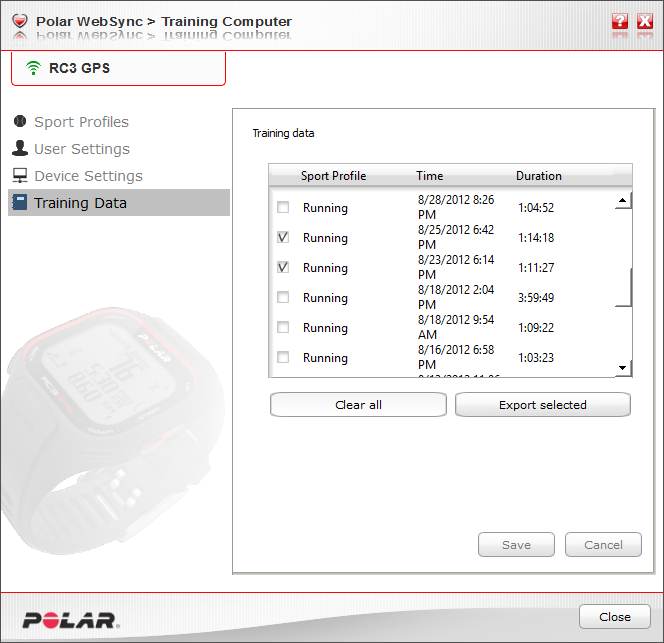Click the Device Settings computer icon
The height and width of the screenshot is (643, 664).
click(20, 175)
